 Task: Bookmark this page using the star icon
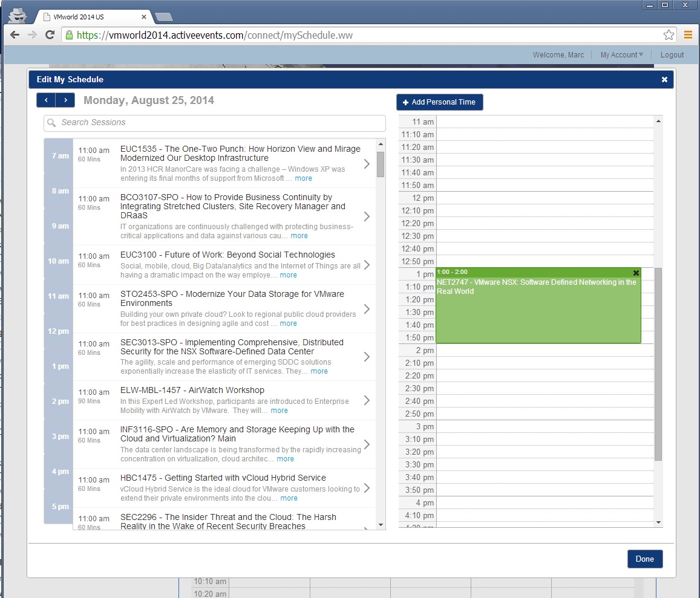click(669, 35)
